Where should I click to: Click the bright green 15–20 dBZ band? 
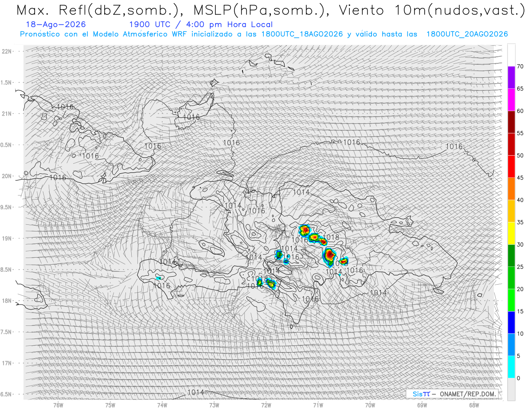pyautogui.click(x=511, y=300)
